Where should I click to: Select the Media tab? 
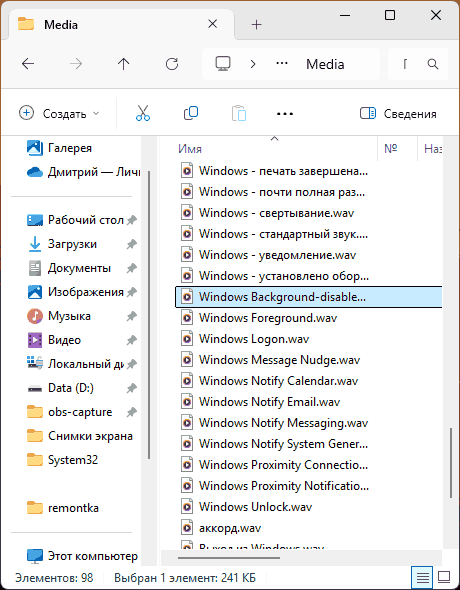120,24
